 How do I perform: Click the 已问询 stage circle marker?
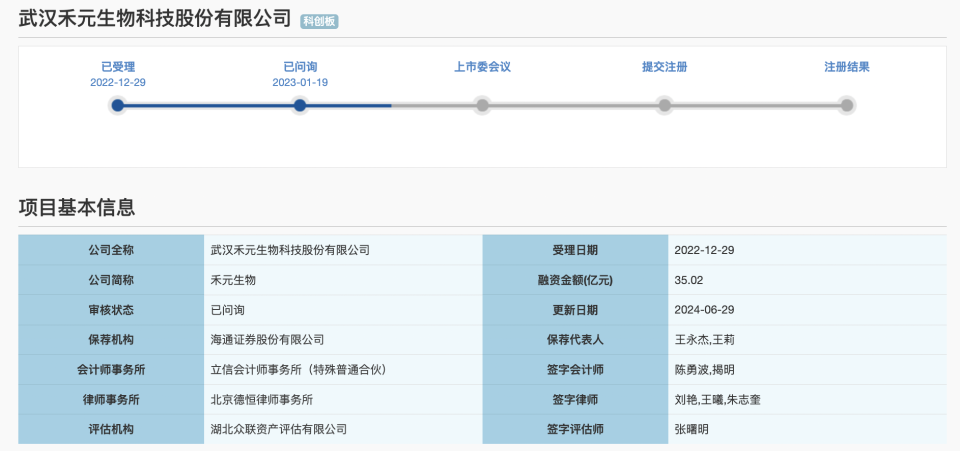(x=299, y=105)
